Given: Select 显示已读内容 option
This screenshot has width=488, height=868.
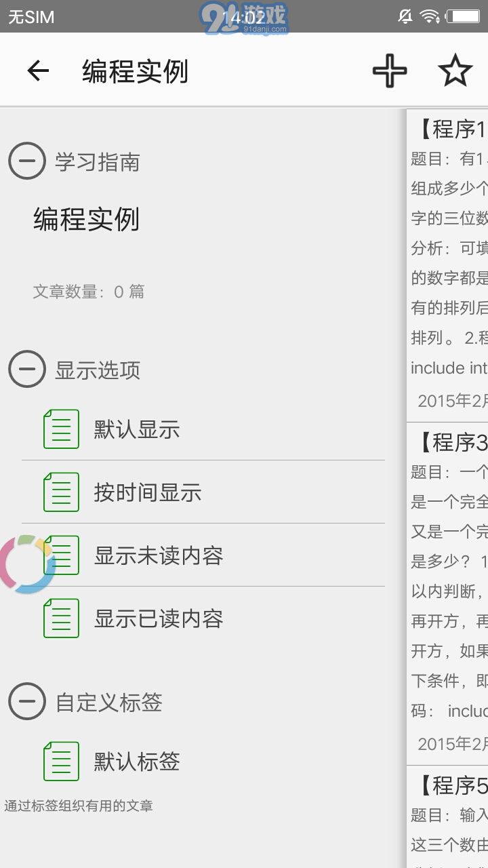Looking at the screenshot, I should (x=203, y=618).
